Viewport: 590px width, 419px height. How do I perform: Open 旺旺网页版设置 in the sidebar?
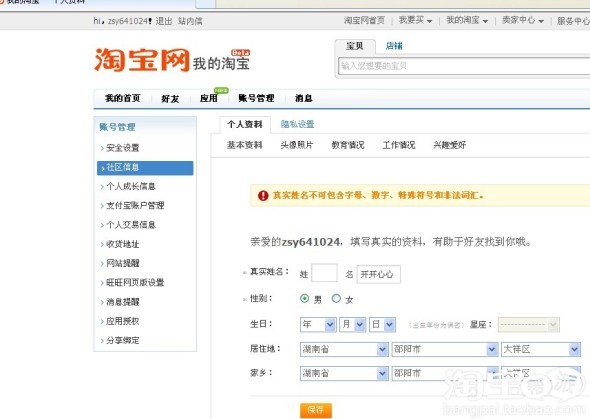coord(135,282)
